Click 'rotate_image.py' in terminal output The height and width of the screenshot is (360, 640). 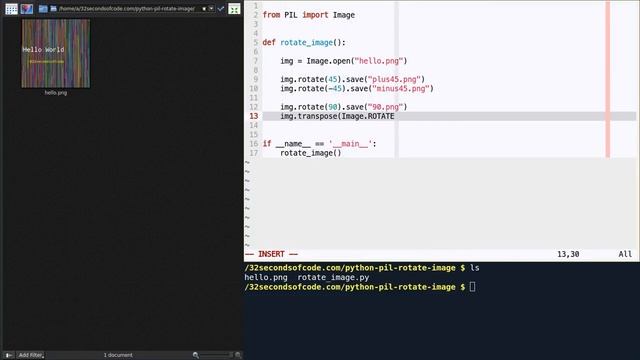(333, 278)
